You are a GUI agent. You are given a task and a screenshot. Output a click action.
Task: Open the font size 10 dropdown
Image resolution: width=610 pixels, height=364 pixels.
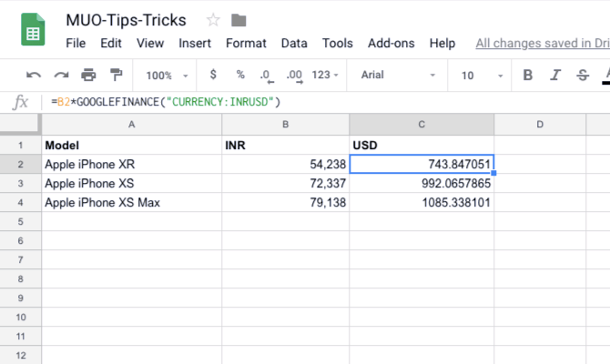pyautogui.click(x=479, y=76)
